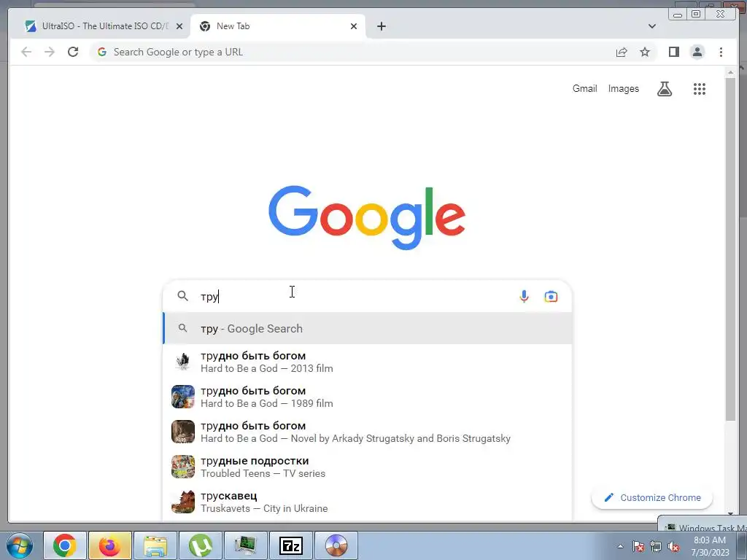Pick the Strugatsky novel suggestion
Viewport: 747px width, 560px height.
pos(368,432)
